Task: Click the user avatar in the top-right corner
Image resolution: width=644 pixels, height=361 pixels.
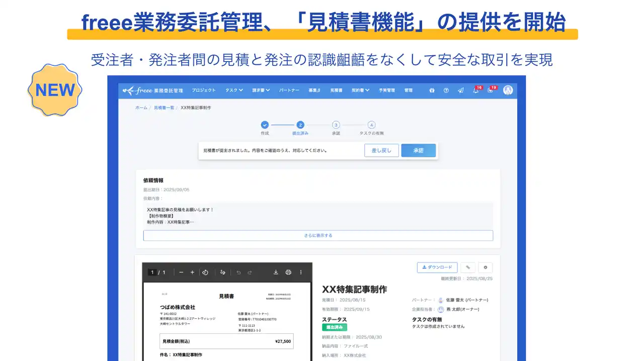Action: 508,91
